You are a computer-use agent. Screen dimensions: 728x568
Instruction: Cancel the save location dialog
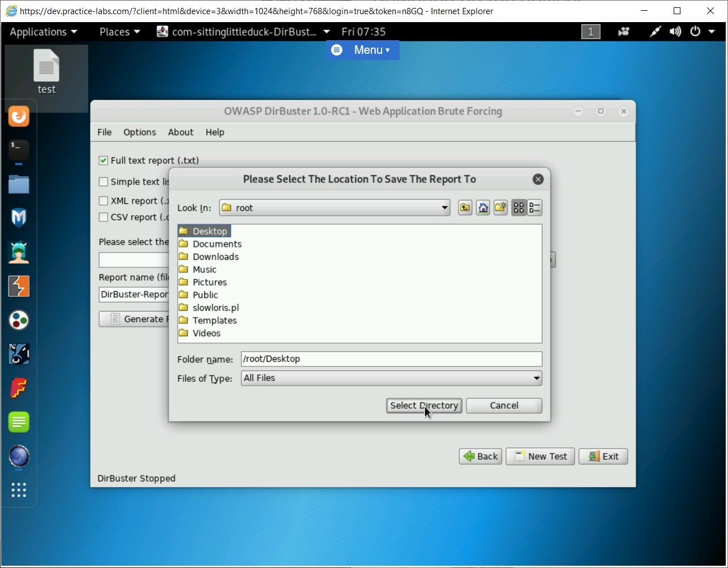click(x=503, y=405)
